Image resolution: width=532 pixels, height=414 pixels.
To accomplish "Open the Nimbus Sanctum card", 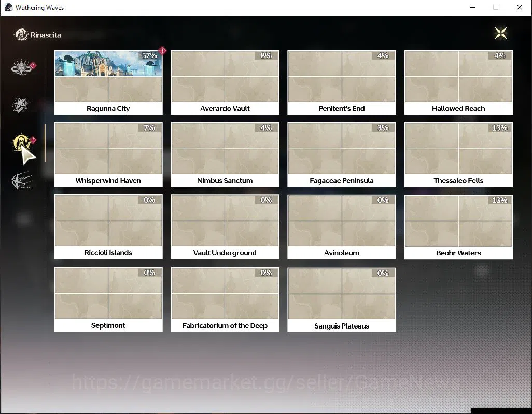I will click(225, 154).
